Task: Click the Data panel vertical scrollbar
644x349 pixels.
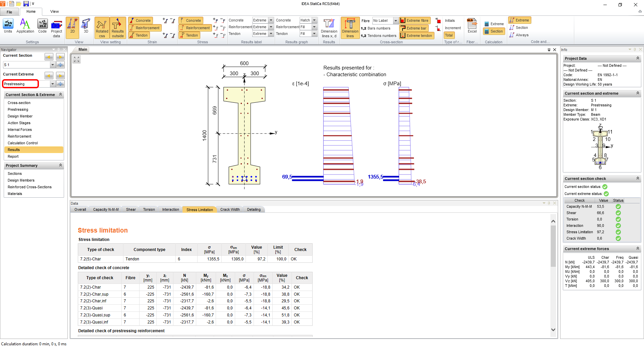Action: [553, 247]
